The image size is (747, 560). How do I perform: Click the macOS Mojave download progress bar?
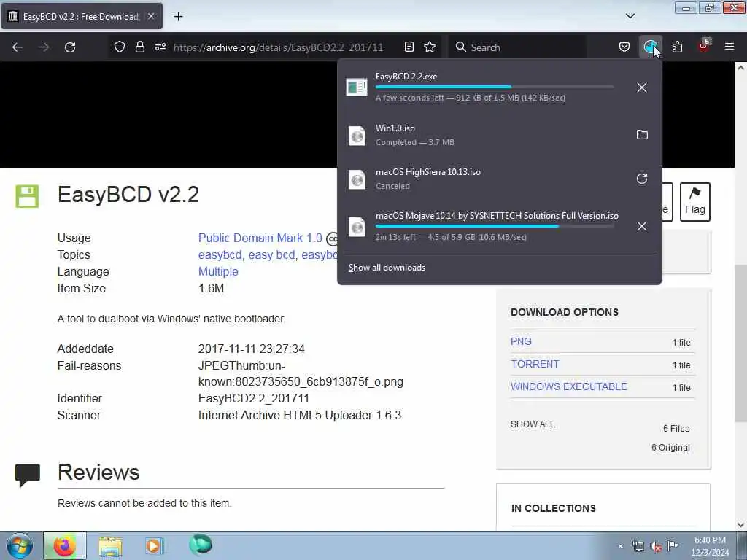[494, 226]
